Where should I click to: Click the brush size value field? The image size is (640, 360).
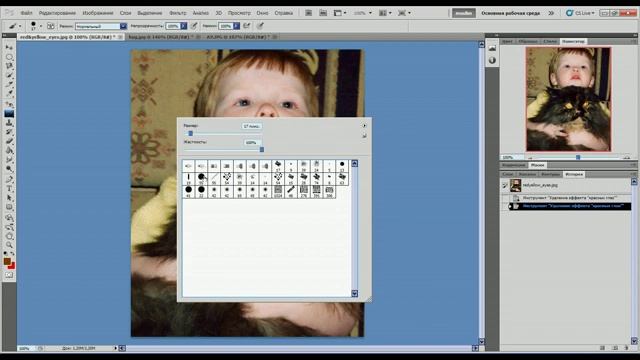coord(252,126)
